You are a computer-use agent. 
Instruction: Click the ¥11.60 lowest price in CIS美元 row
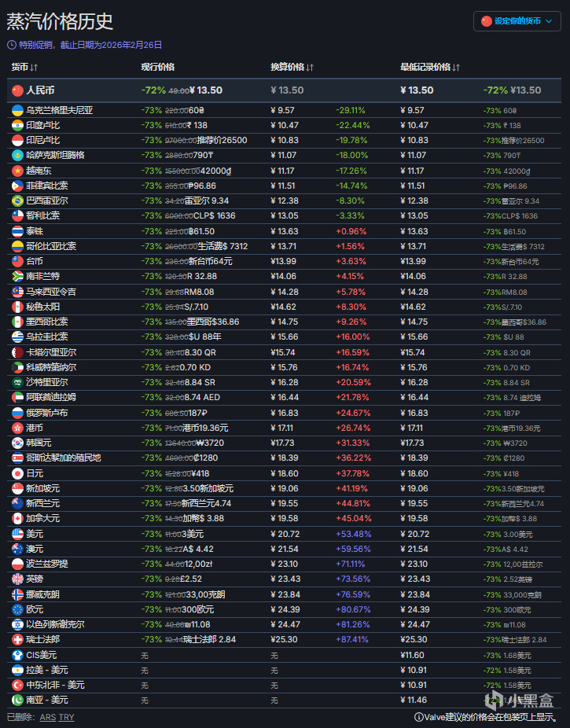[412, 655]
